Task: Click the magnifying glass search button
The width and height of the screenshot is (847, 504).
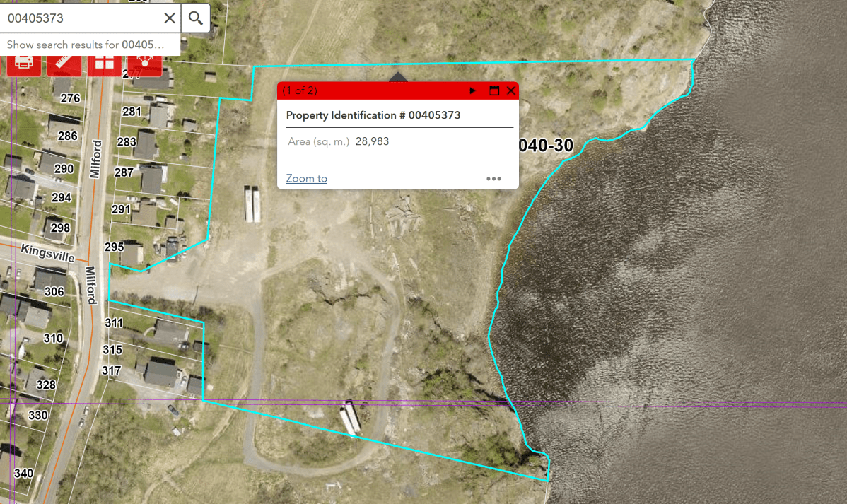Action: point(196,18)
